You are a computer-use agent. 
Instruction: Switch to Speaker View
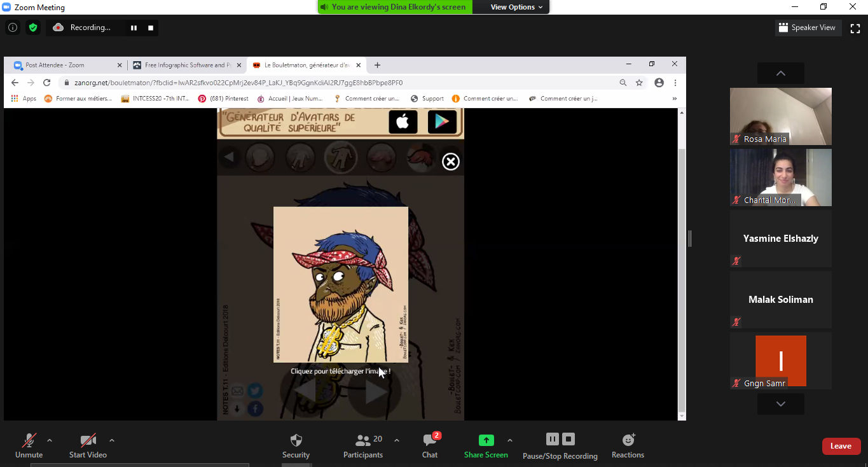point(808,28)
